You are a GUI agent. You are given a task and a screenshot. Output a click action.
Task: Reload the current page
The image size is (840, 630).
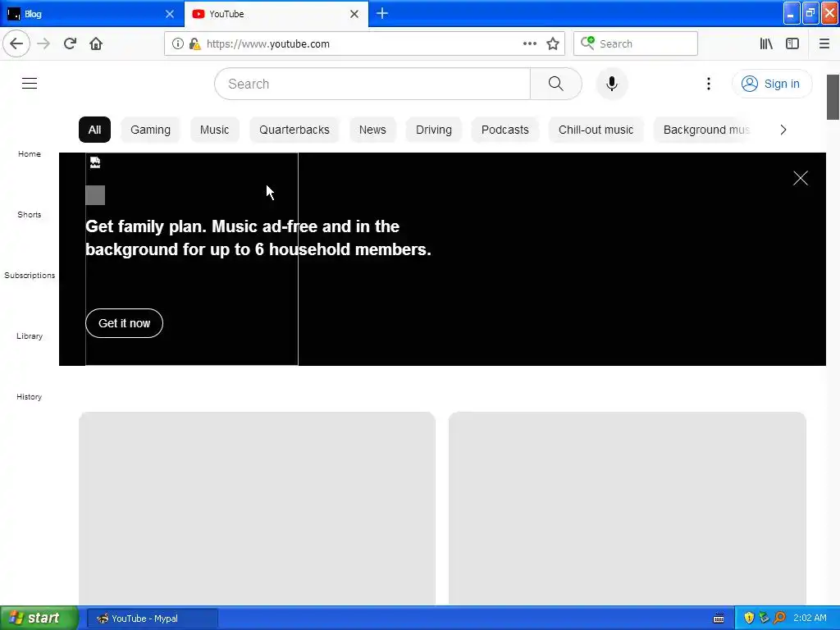pos(70,43)
